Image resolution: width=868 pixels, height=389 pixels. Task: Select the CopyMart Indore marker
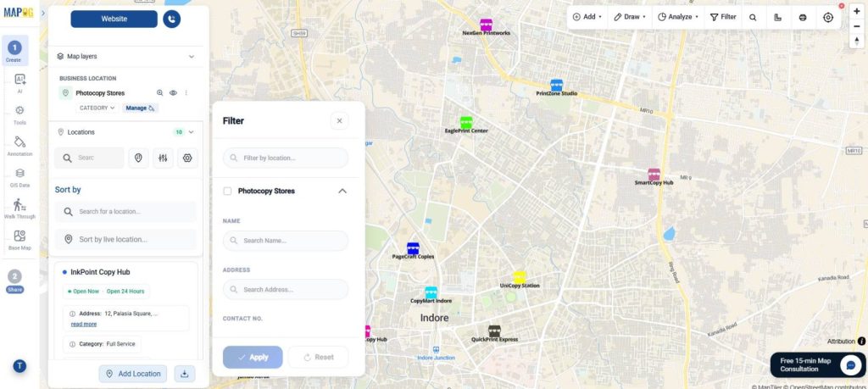pos(431,292)
